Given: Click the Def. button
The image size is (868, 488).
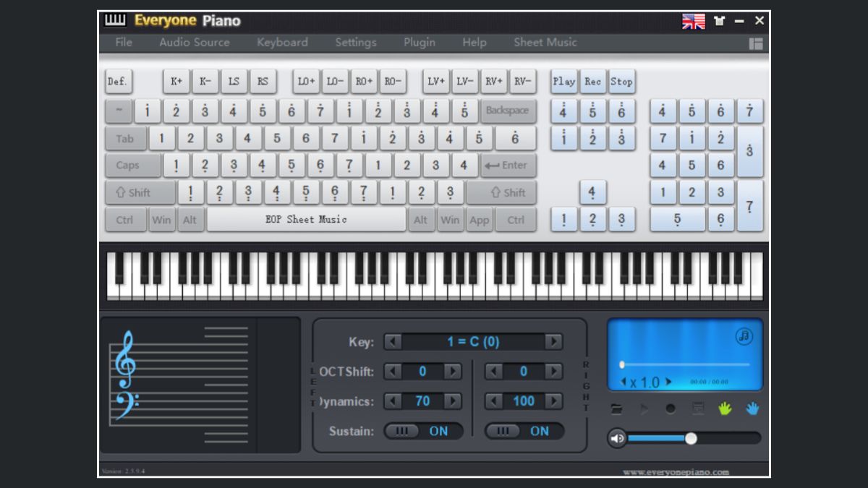Looking at the screenshot, I should click(118, 82).
